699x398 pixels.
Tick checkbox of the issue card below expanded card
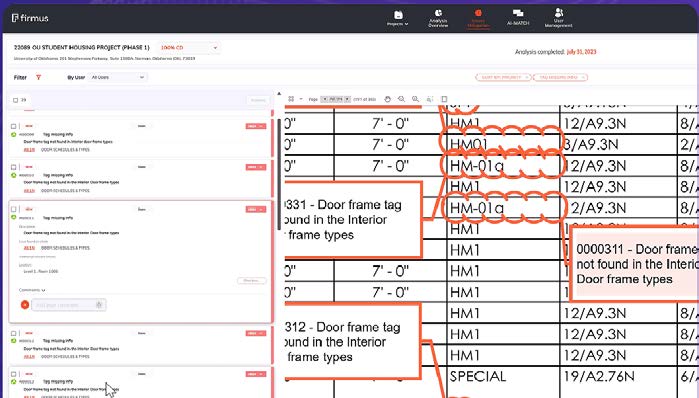13,333
